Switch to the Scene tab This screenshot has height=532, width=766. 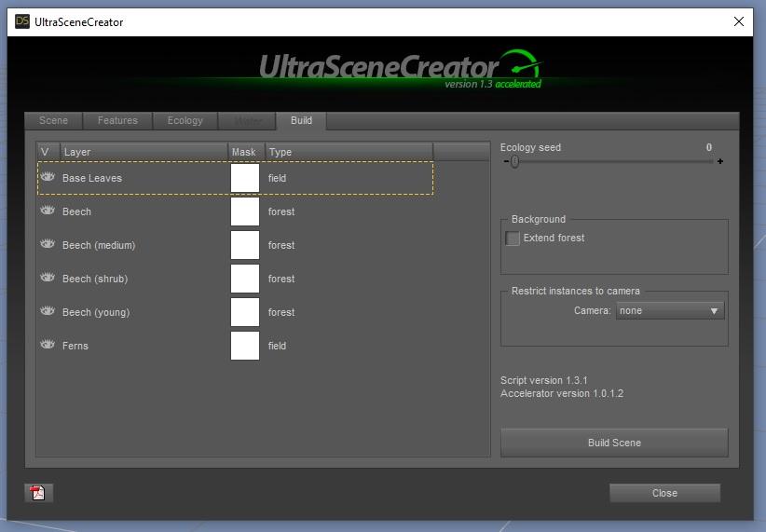53,121
